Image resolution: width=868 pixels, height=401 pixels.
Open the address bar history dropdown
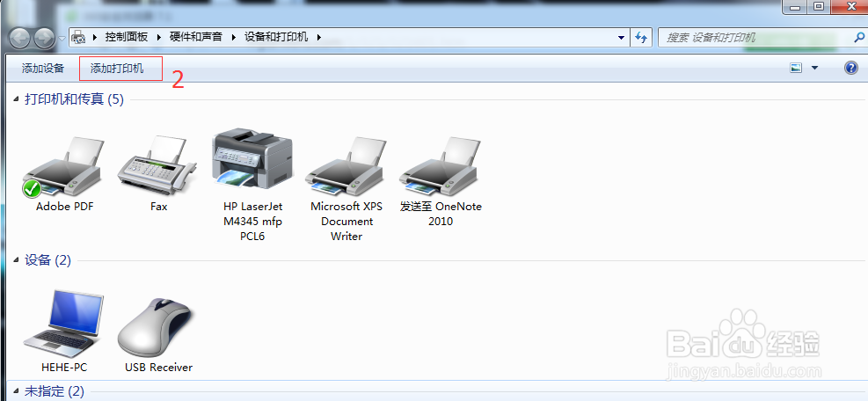point(621,38)
